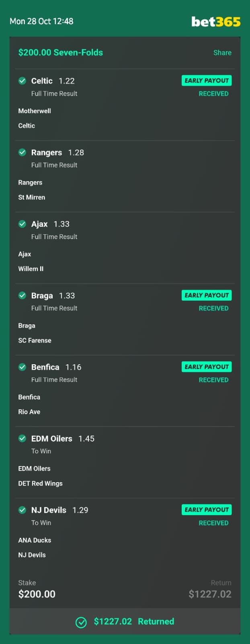The width and height of the screenshot is (250, 644).
Task: Click the green check icon beside Braga
Action: pos(23,295)
